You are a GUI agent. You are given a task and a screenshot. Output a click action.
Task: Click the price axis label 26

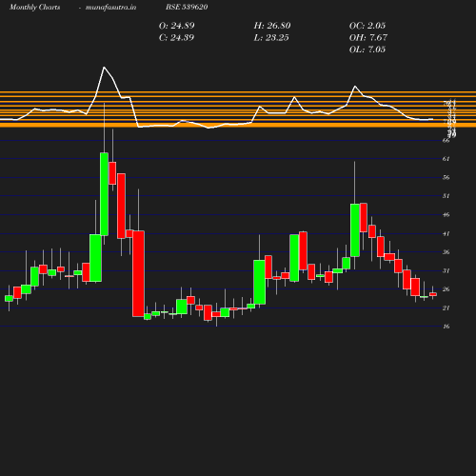446,289
